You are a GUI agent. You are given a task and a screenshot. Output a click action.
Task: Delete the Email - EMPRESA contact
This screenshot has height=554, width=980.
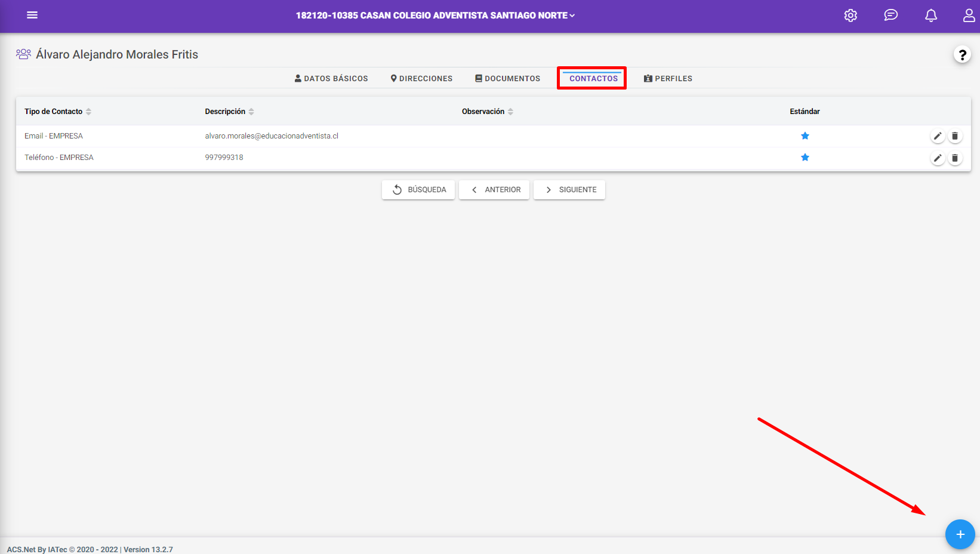click(x=955, y=136)
